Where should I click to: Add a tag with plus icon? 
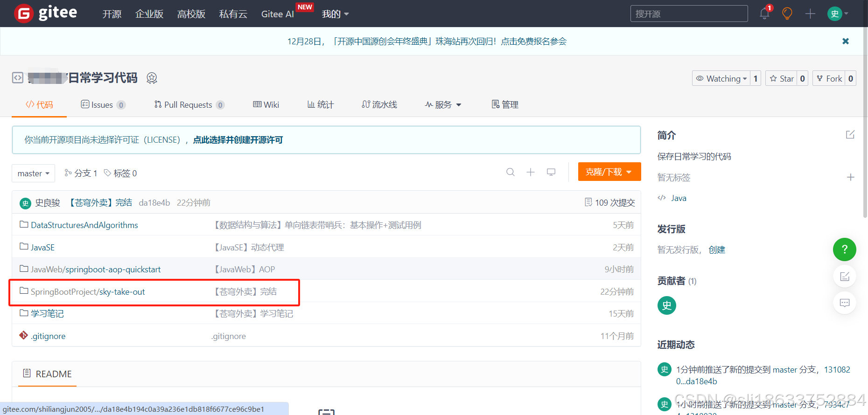coord(850,177)
